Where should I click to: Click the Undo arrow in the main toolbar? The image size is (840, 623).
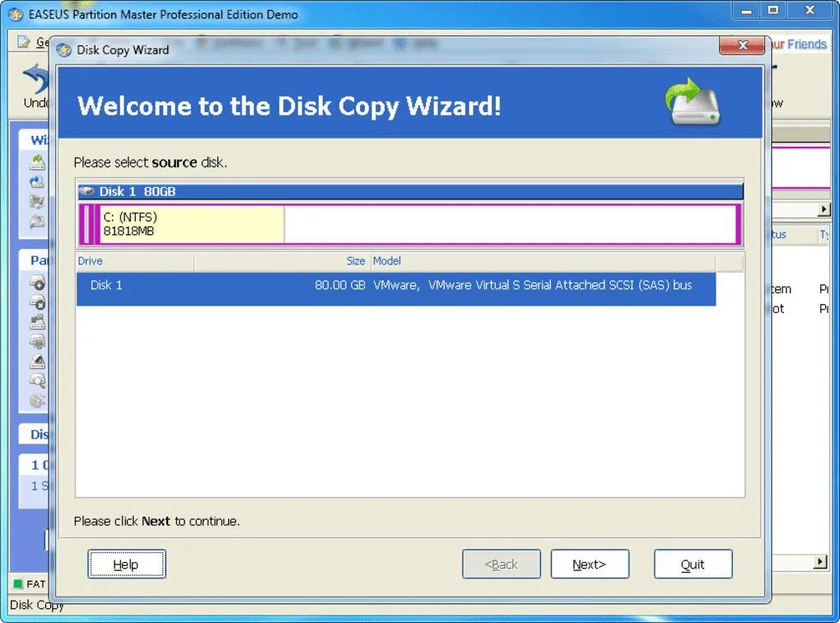click(x=36, y=78)
